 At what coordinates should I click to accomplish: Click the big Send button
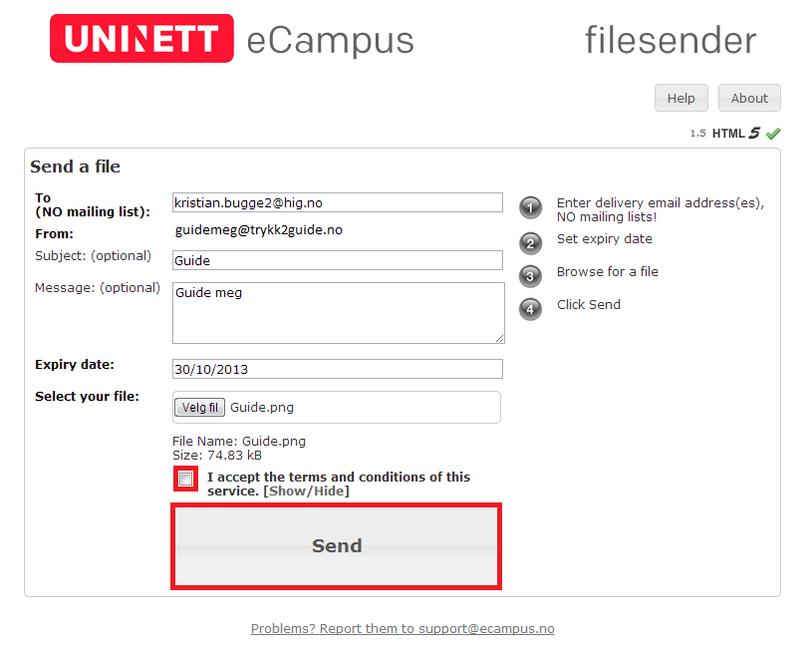337,546
